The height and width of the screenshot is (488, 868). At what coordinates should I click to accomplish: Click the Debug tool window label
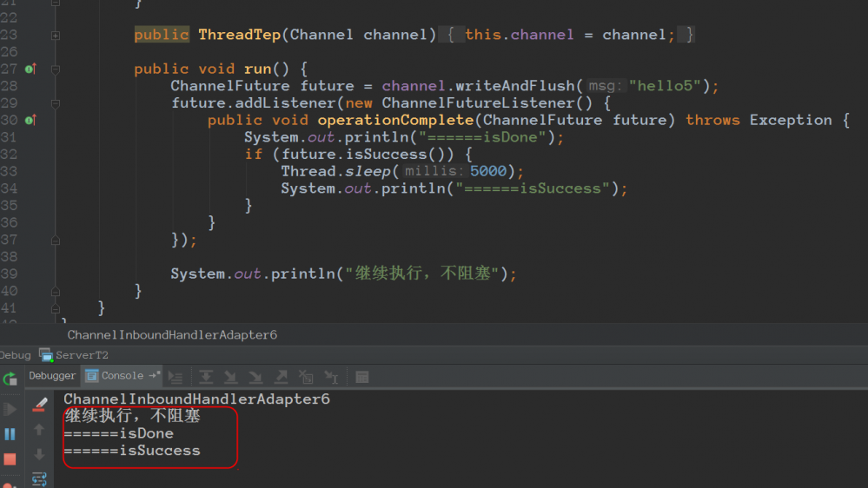tap(15, 355)
